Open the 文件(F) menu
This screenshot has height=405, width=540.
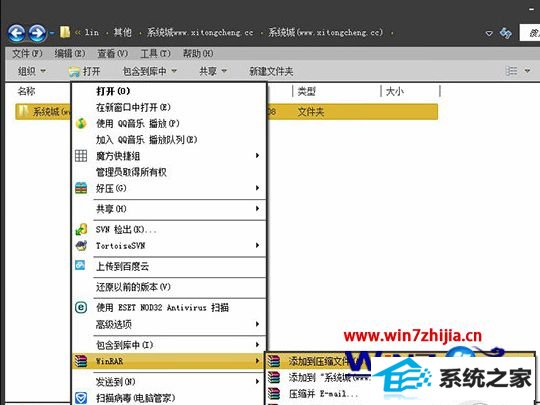coord(27,53)
